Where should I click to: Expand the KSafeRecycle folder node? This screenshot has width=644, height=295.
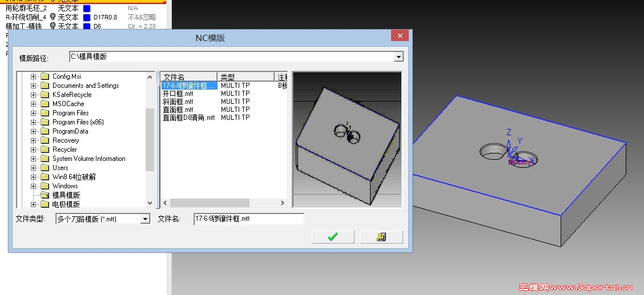coord(33,95)
